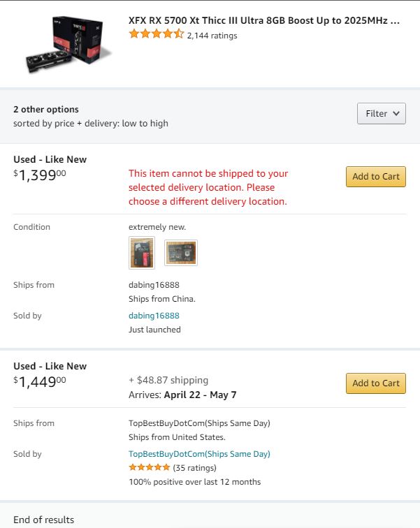420x528 pixels.
Task: Click the (35 ratings) seller text
Action: pyautogui.click(x=194, y=468)
